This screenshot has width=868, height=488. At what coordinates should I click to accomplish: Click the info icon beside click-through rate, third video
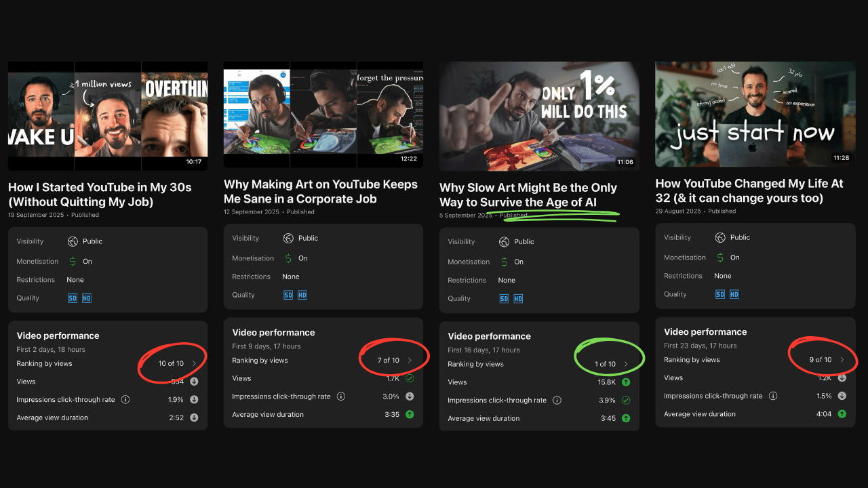557,401
